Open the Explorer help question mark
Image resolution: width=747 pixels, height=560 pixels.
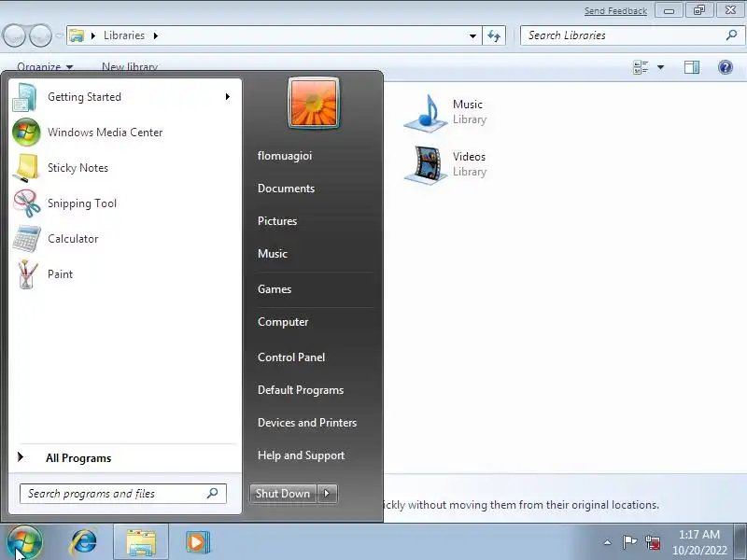pos(726,67)
